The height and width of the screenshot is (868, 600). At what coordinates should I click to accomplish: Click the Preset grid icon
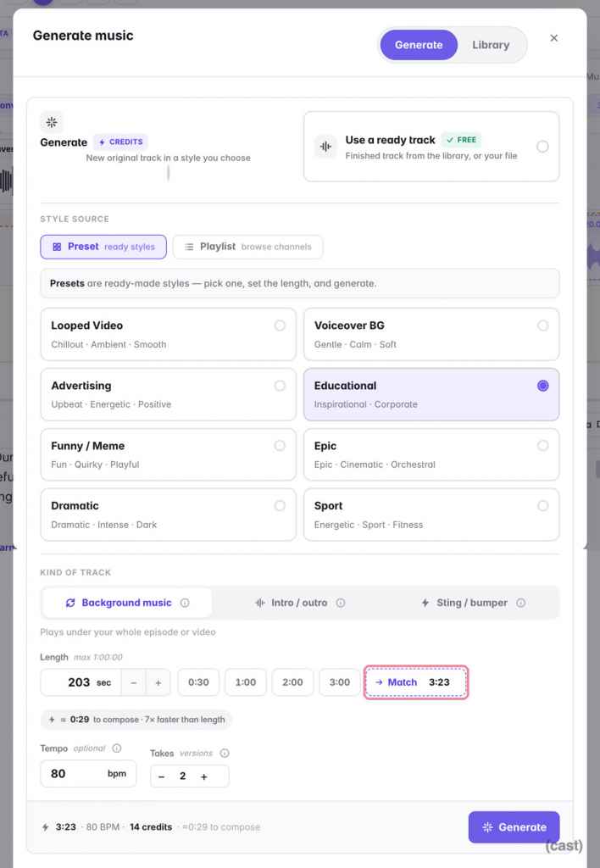[x=57, y=247]
